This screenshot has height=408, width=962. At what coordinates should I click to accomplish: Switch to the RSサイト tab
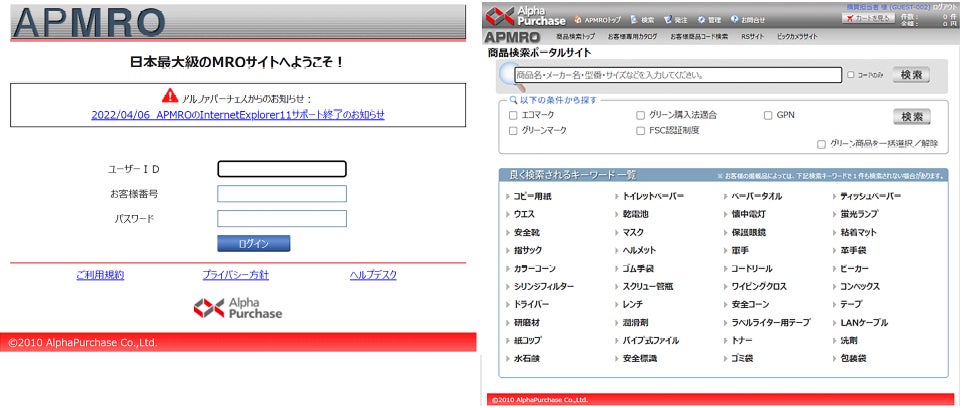click(752, 37)
